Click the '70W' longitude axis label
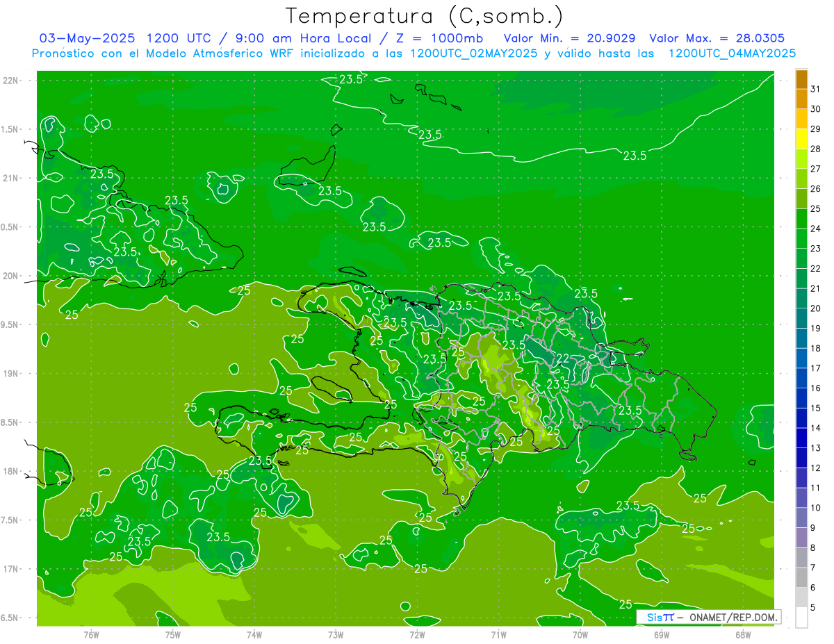Screen dimensions: 834x644 [x=580, y=634]
